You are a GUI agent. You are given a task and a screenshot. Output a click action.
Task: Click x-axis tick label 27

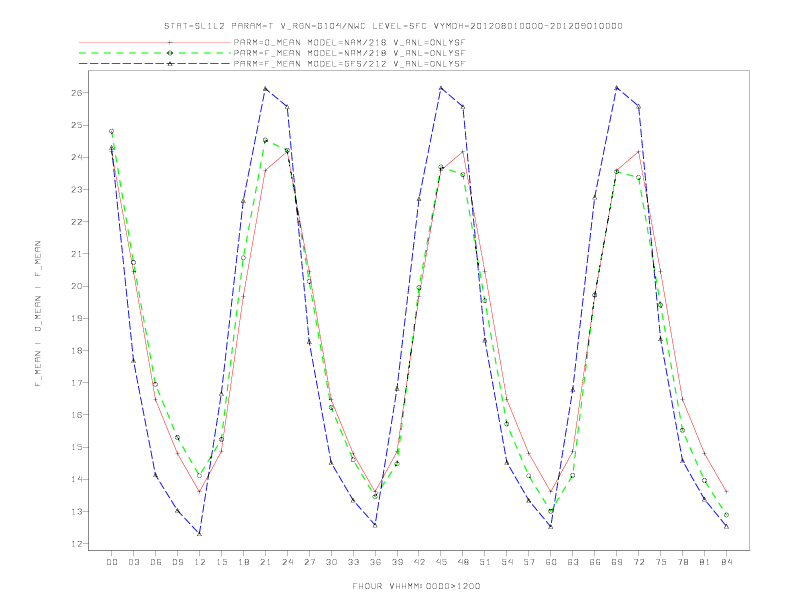(309, 562)
